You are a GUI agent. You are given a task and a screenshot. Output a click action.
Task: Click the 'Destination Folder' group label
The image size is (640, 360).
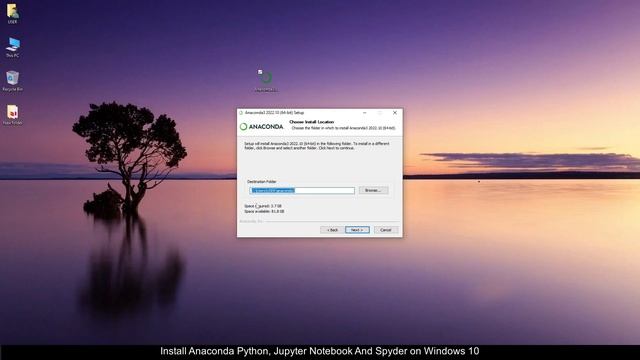[262, 181]
